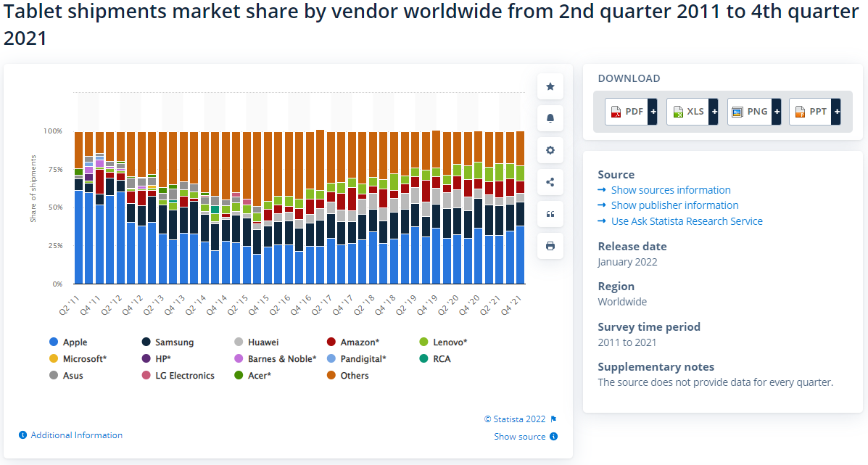Toggle Amazon* series in legend
Image resolution: width=868 pixels, height=465 pixels.
353,342
